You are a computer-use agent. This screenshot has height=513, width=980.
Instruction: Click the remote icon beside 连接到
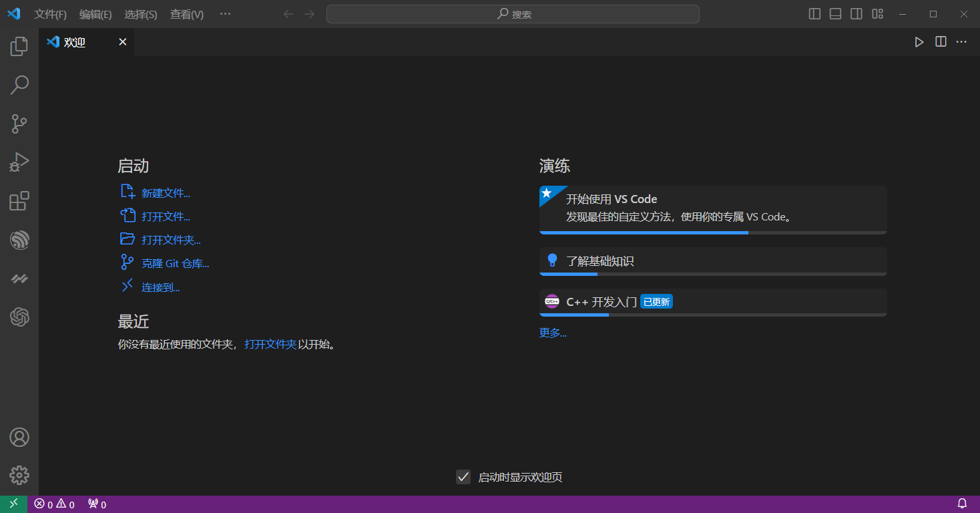click(x=127, y=286)
